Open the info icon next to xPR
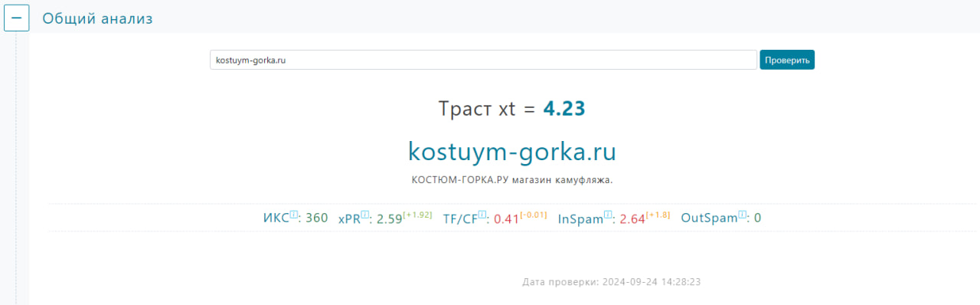The image size is (980, 305). 365,215
